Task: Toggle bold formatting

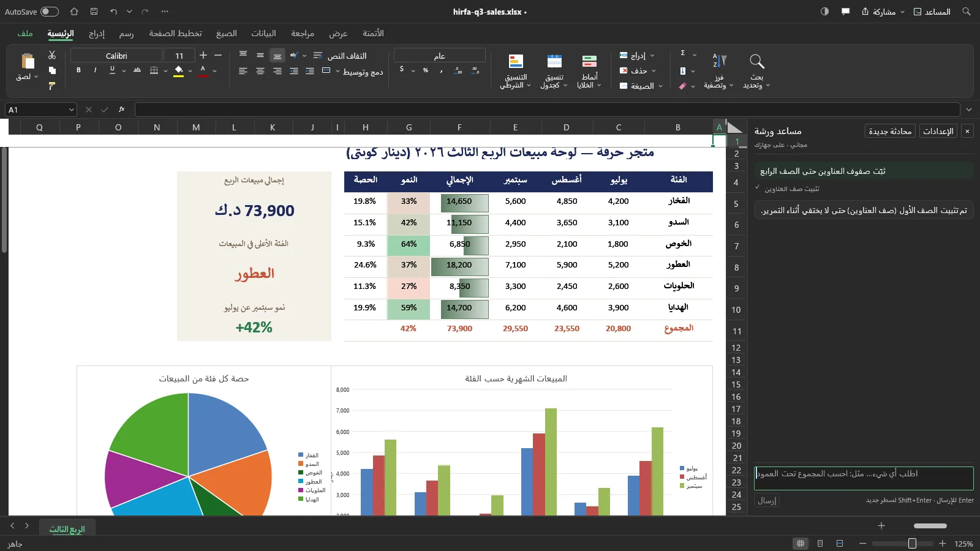Action: point(78,70)
